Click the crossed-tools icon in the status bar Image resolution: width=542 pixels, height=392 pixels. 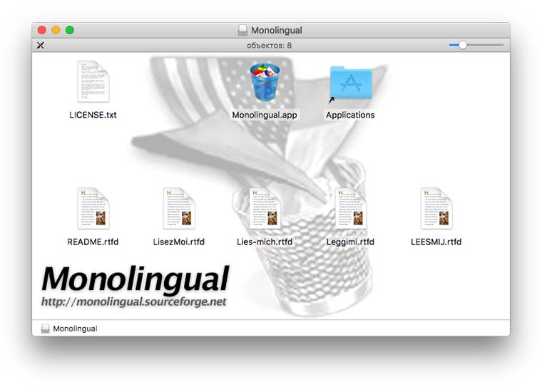click(x=41, y=45)
